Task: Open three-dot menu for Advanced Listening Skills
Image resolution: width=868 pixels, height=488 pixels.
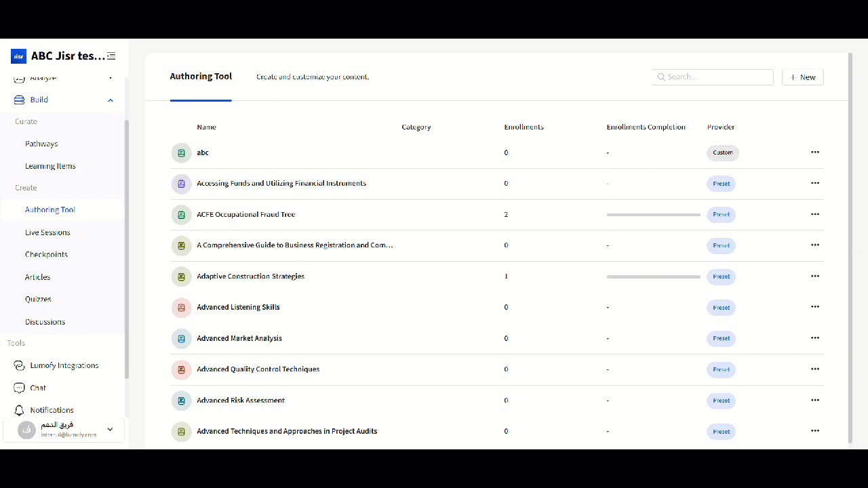Action: [814, 307]
